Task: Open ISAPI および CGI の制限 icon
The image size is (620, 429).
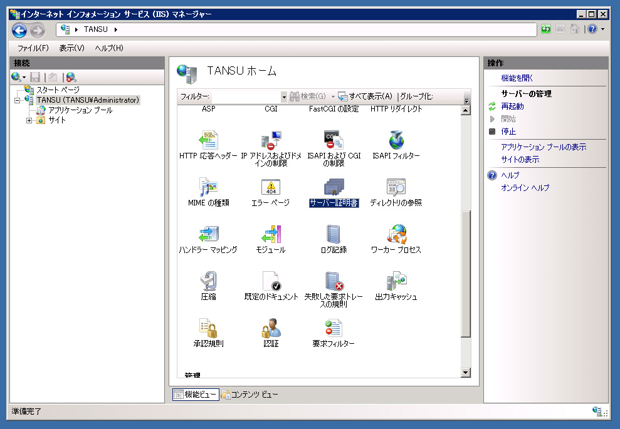Action: click(333, 140)
